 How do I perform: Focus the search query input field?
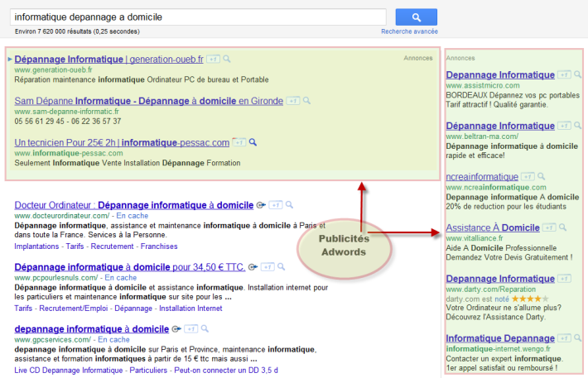pos(198,17)
